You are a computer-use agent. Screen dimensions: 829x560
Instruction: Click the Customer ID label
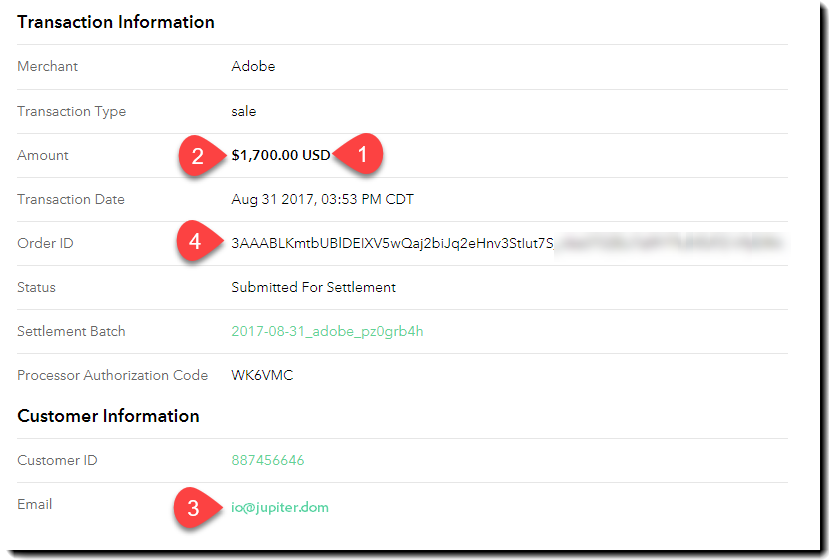click(57, 460)
